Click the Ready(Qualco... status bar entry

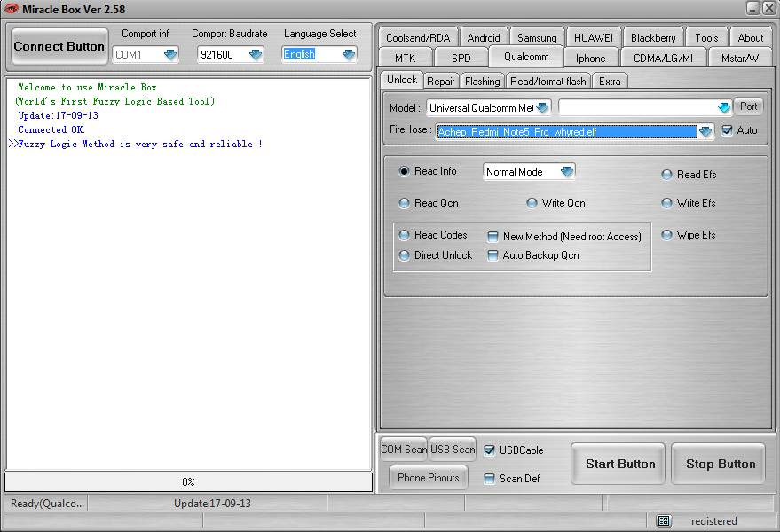pyautogui.click(x=47, y=503)
